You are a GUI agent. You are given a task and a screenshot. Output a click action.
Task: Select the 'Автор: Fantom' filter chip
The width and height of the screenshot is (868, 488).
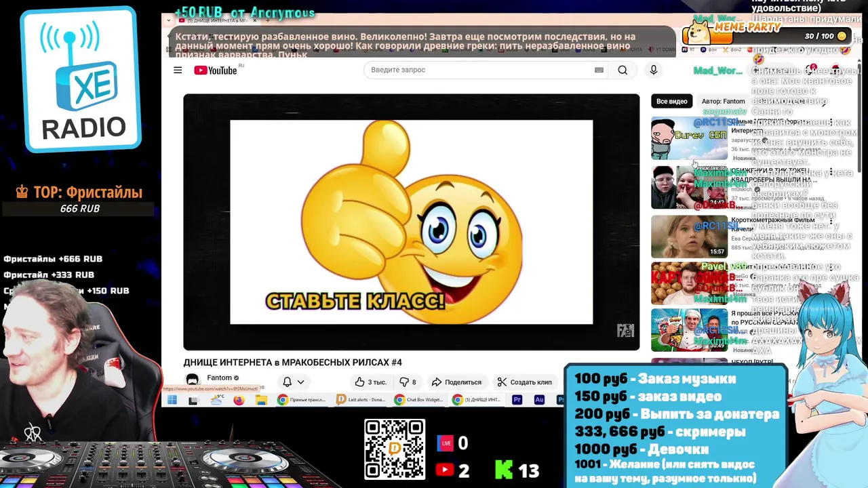(723, 101)
